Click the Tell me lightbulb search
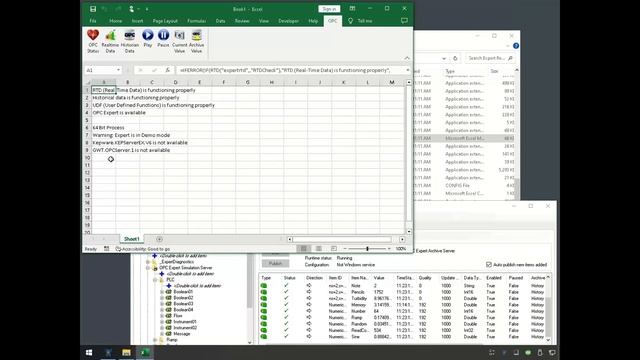This screenshot has width=640, height=360. (x=350, y=21)
